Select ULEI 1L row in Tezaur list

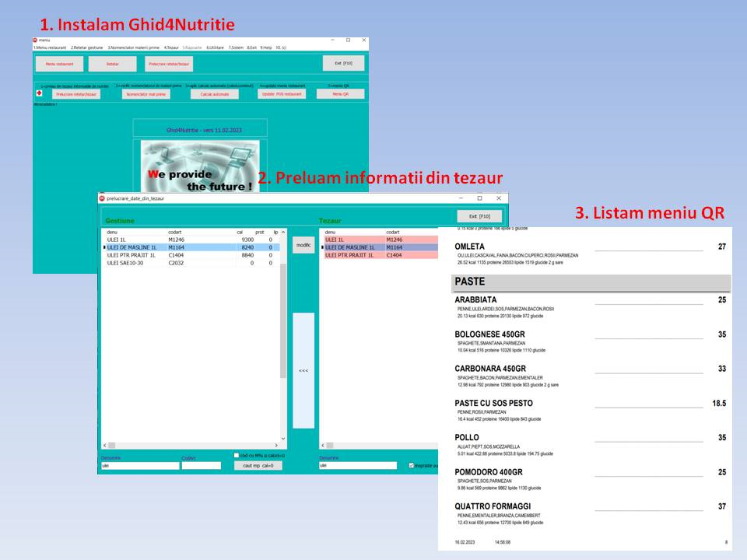[x=381, y=240]
